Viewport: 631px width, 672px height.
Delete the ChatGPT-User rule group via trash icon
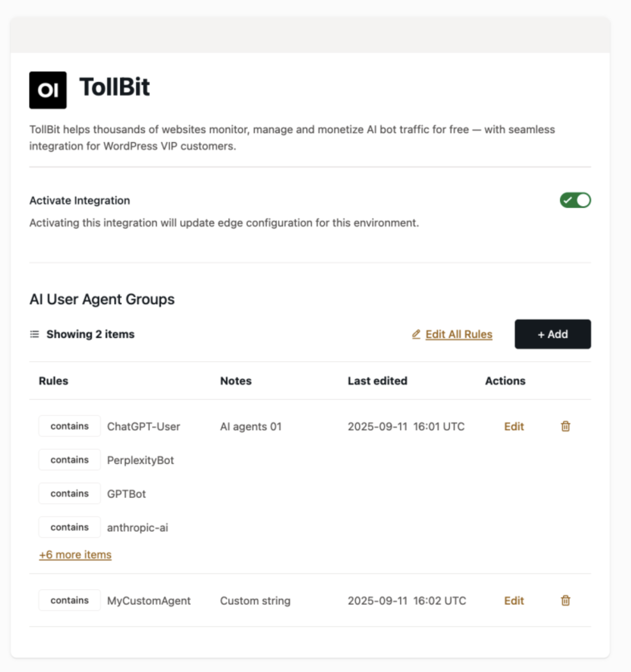565,426
